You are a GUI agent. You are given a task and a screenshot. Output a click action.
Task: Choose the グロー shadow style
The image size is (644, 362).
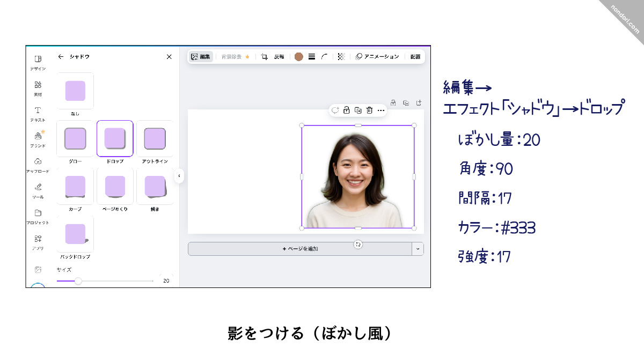pyautogui.click(x=75, y=139)
